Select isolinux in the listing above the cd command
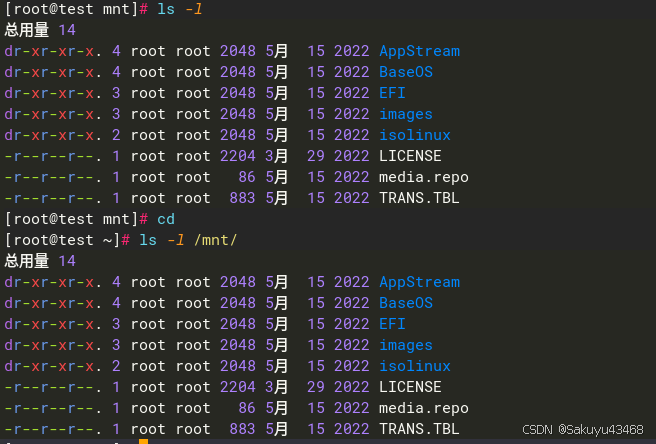Screen dimensions: 656x444 click(415, 135)
